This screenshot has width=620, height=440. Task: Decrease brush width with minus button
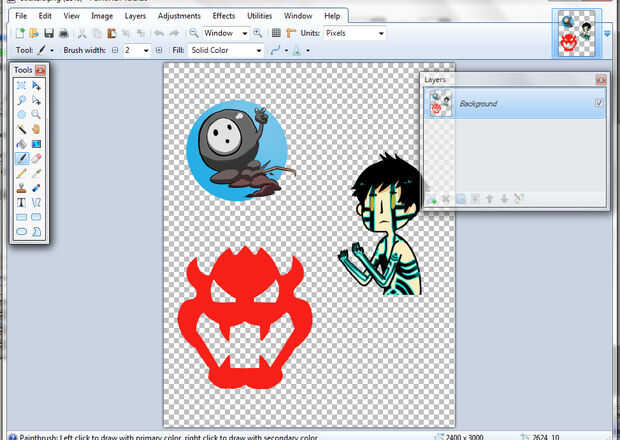(x=115, y=50)
